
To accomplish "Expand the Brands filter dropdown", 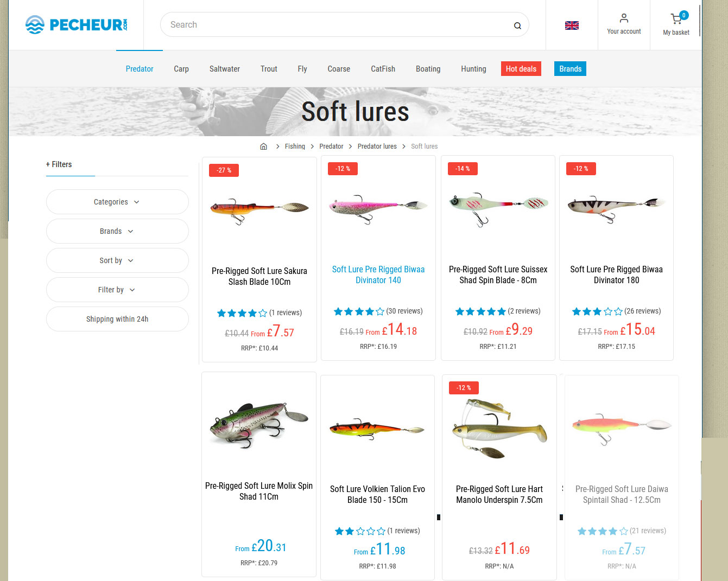I will [x=117, y=231].
